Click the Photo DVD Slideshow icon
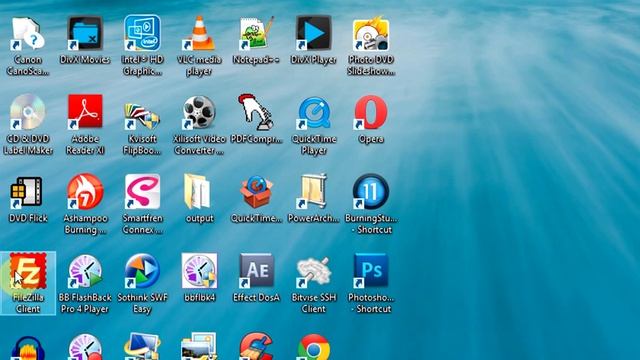The height and width of the screenshot is (360, 640). [x=371, y=33]
